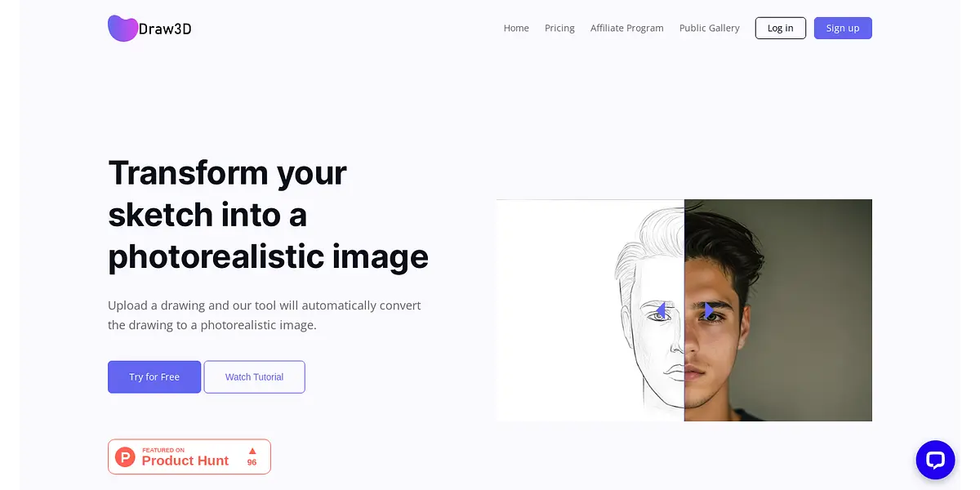Click the 'Upload a drawing' description text
Image resolution: width=980 pixels, height=490 pixels.
(265, 315)
